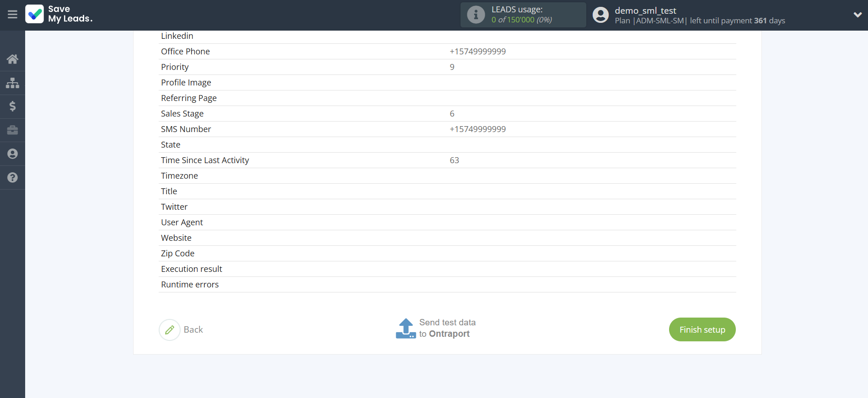The height and width of the screenshot is (398, 868).
Task: Click the Back pencil button
Action: tap(170, 330)
